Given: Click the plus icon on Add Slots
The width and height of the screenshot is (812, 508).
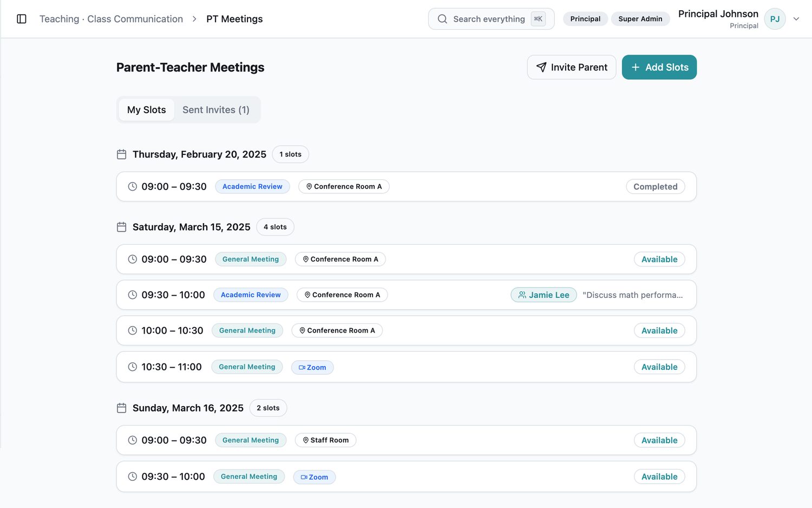Looking at the screenshot, I should (636, 67).
